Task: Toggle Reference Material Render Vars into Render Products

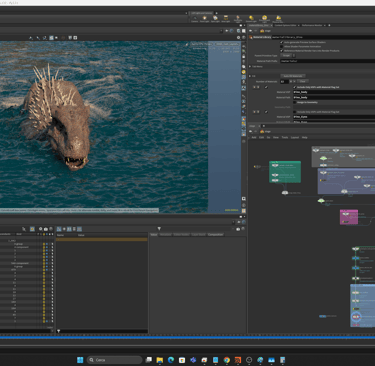Action: point(282,51)
